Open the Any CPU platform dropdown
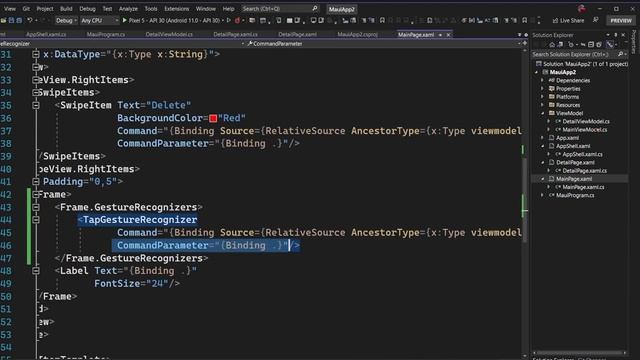Viewport: 640px width, 360px height. 99,20
